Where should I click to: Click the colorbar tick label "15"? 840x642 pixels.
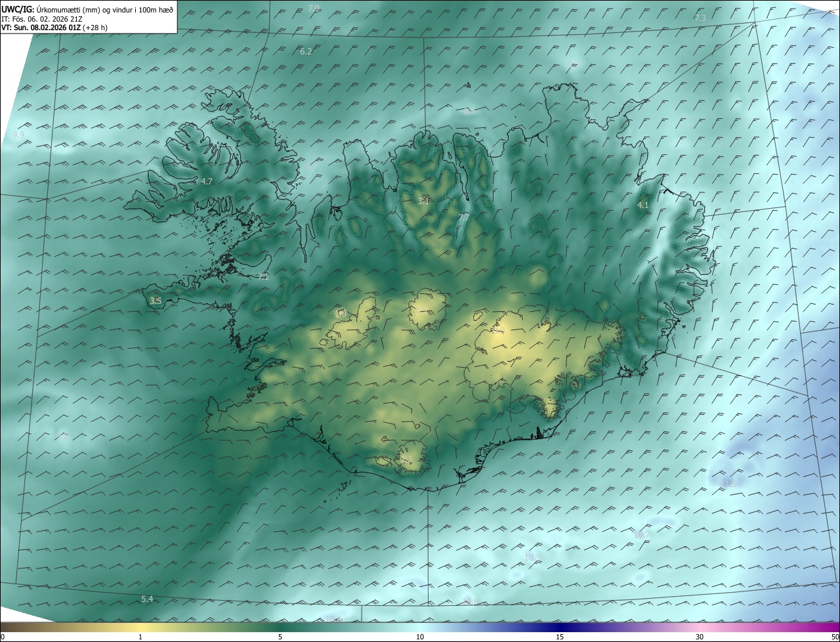[560, 637]
